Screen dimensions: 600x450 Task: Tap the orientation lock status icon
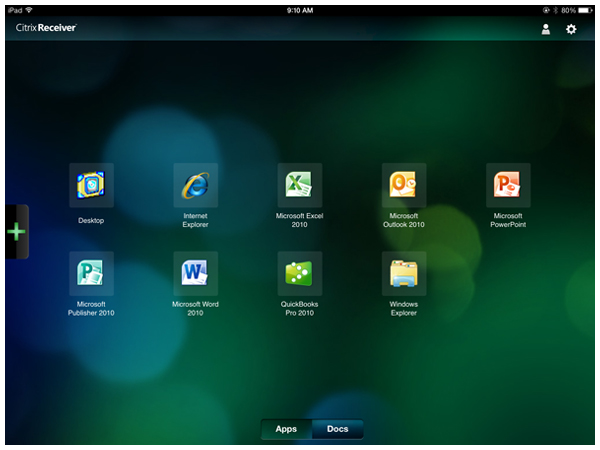click(546, 10)
